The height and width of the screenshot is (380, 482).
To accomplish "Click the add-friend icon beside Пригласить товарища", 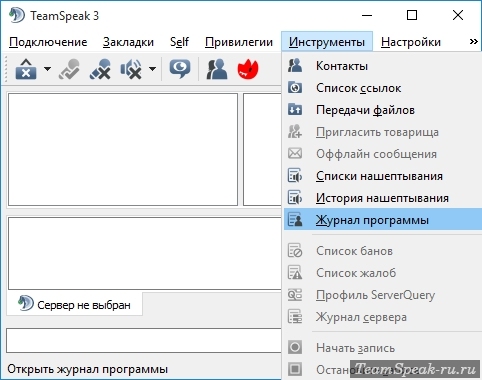I will coord(295,132).
